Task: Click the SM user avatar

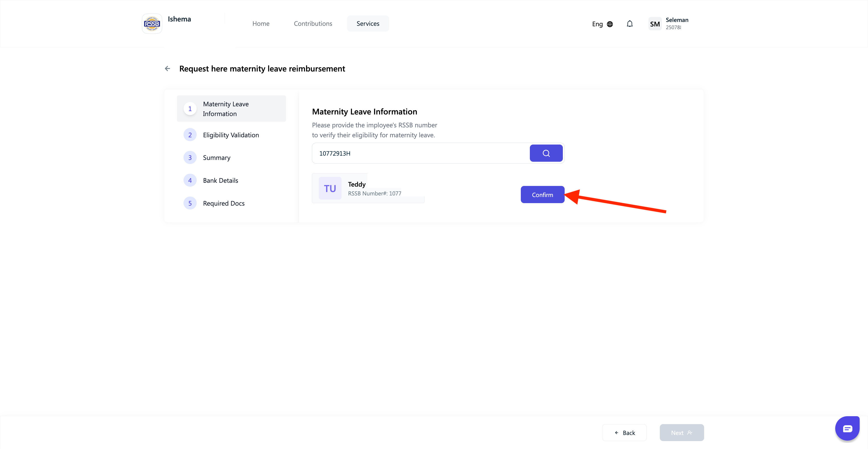Action: point(655,24)
